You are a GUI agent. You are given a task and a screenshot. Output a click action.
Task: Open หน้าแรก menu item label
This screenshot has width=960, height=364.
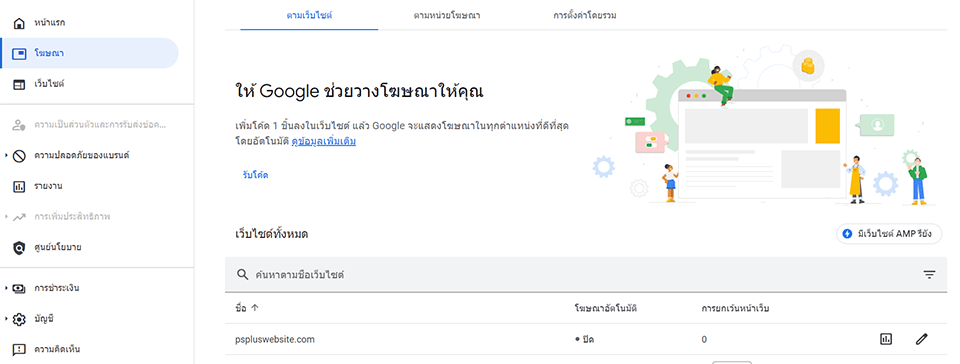[50, 23]
